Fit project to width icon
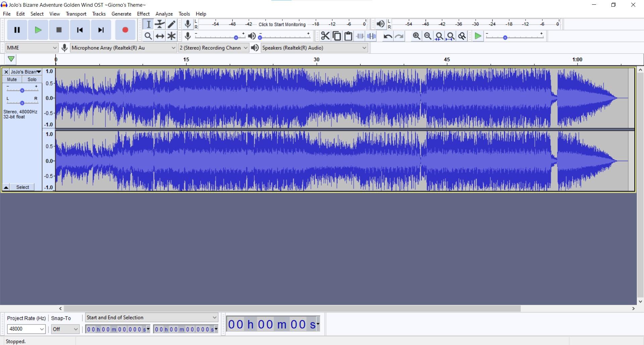 coord(451,36)
